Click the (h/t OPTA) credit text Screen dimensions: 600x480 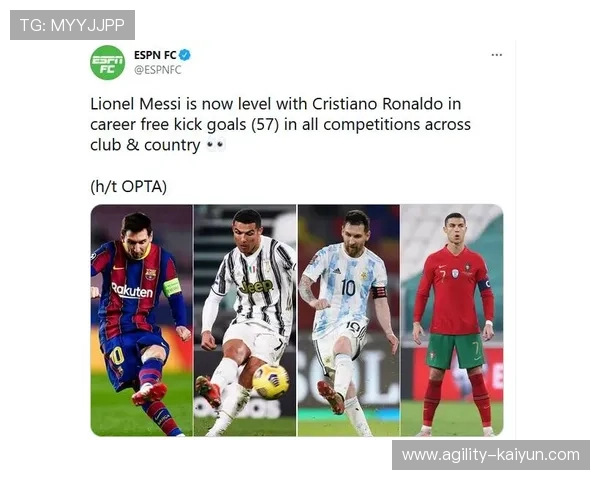tap(129, 186)
